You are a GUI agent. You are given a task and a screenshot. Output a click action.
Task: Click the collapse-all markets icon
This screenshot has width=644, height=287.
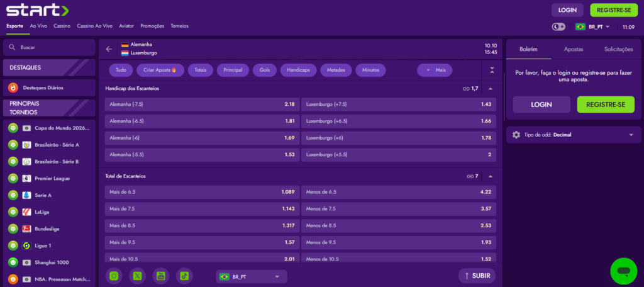(x=492, y=70)
